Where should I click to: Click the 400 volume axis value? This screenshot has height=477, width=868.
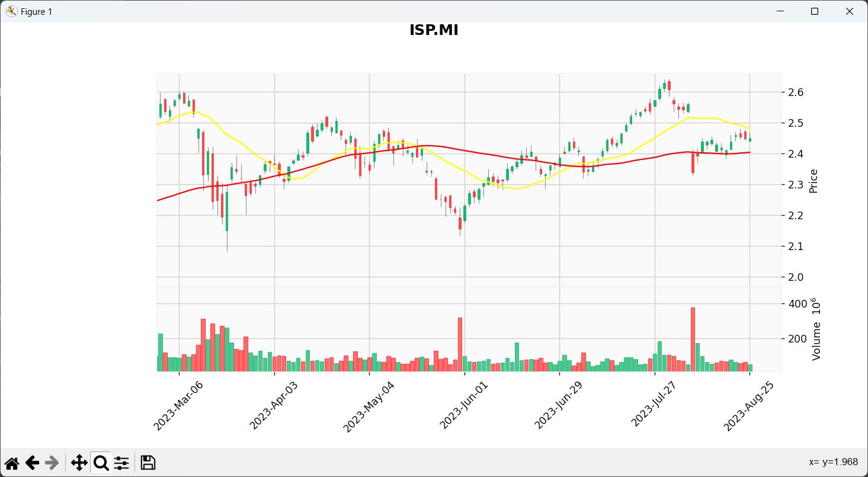coord(797,304)
